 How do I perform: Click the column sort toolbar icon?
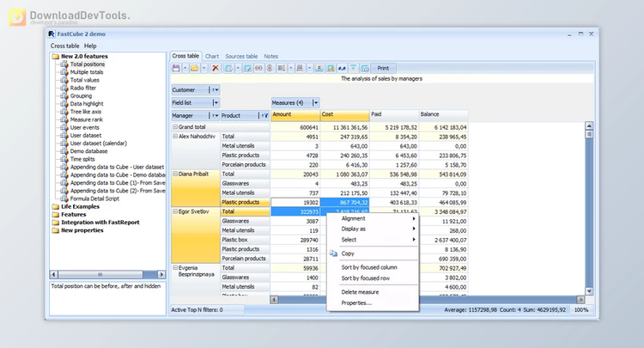282,68
